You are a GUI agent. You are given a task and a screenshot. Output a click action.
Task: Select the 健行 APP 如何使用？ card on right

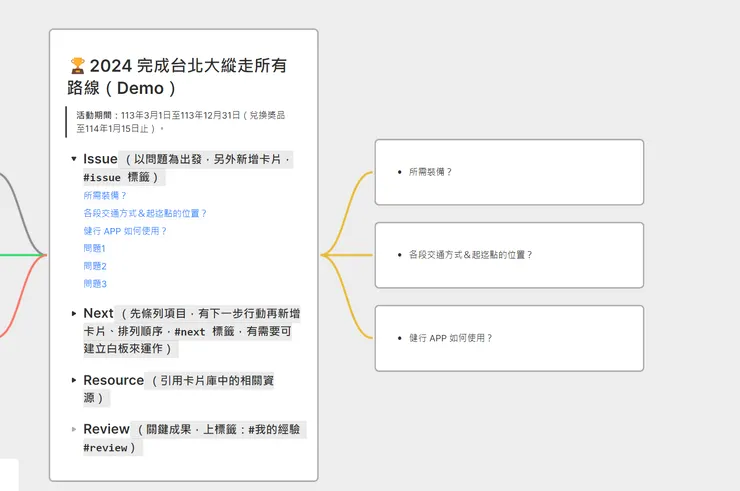(x=509, y=338)
